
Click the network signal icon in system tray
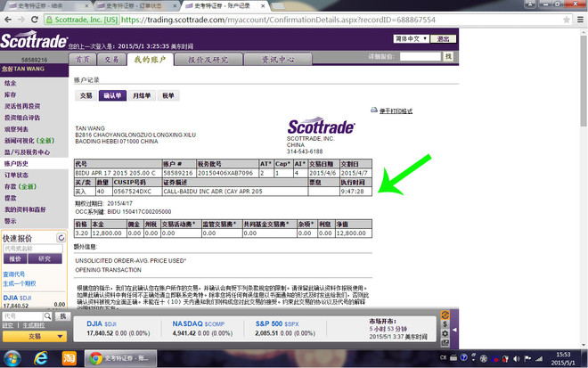pos(539,358)
